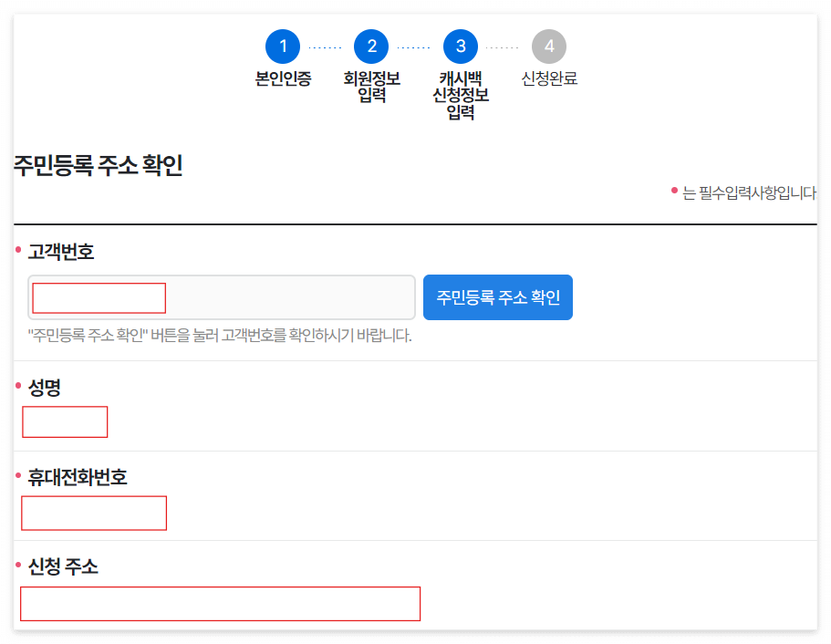Click the 캐시백 신청정보 입력 step
Screen dimensions: 831x644
(459, 94)
